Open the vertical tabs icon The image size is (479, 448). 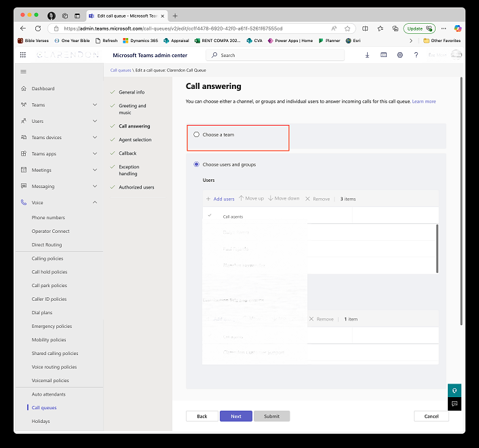pos(77,16)
